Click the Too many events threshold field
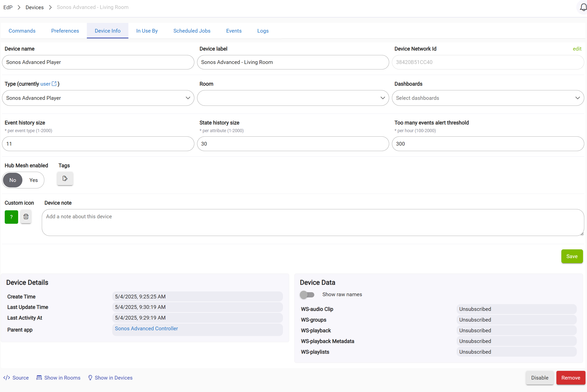Screen dimensions: 587x392 [488, 144]
